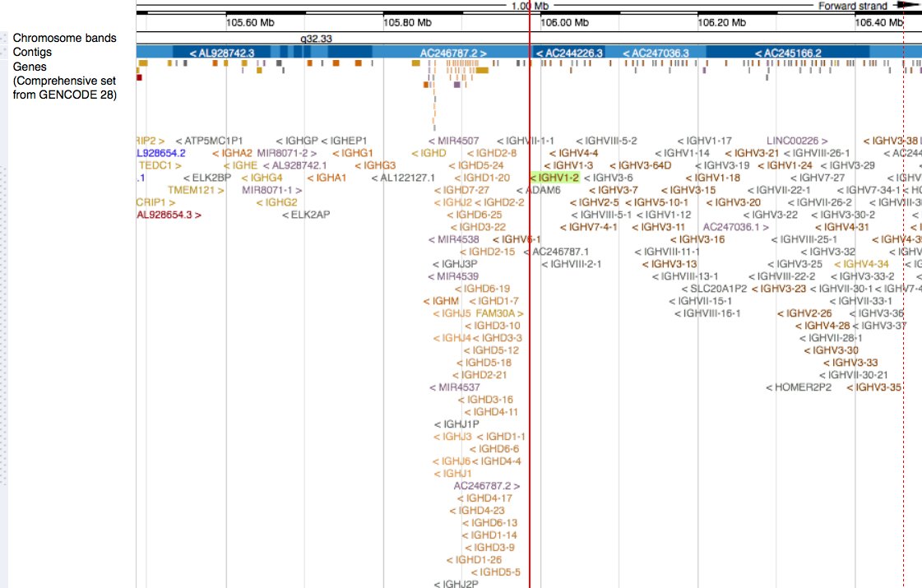Open the AL928654.3 gene label
Image resolution: width=922 pixels, height=588 pixels.
click(169, 215)
